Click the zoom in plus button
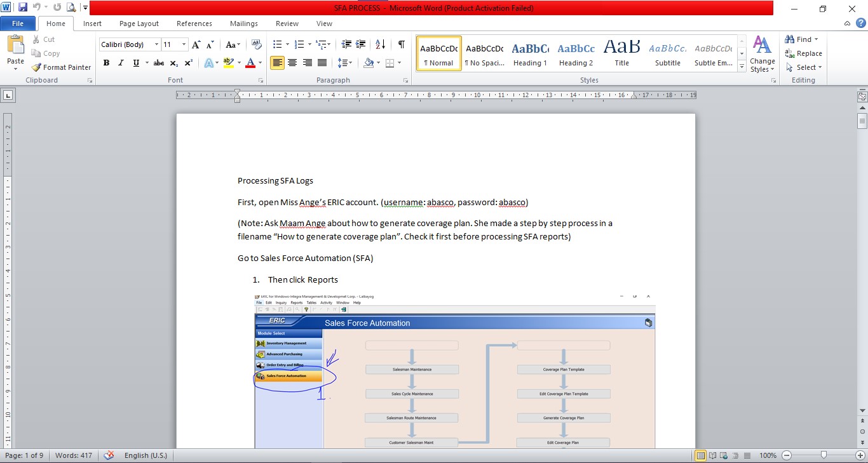This screenshot has width=868, height=463. point(860,455)
